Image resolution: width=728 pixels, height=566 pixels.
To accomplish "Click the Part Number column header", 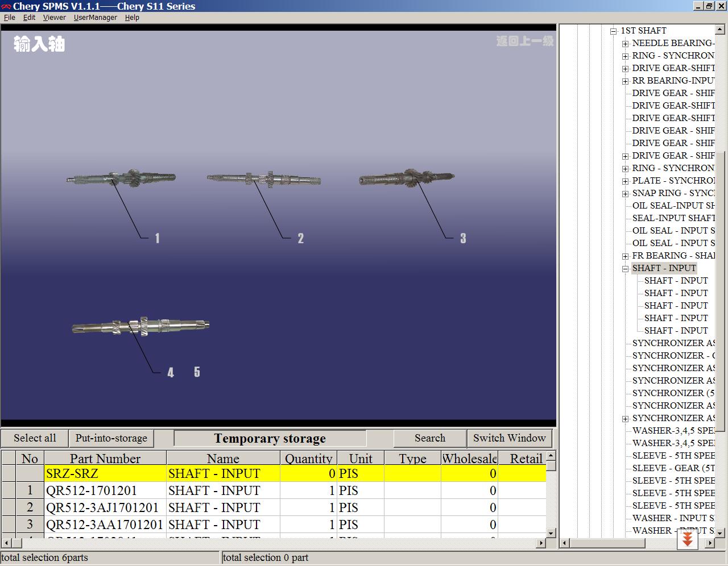I will pos(105,458).
